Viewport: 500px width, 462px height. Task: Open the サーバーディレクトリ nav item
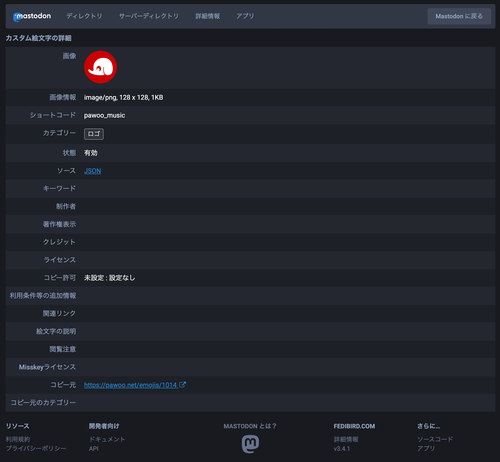pos(149,16)
